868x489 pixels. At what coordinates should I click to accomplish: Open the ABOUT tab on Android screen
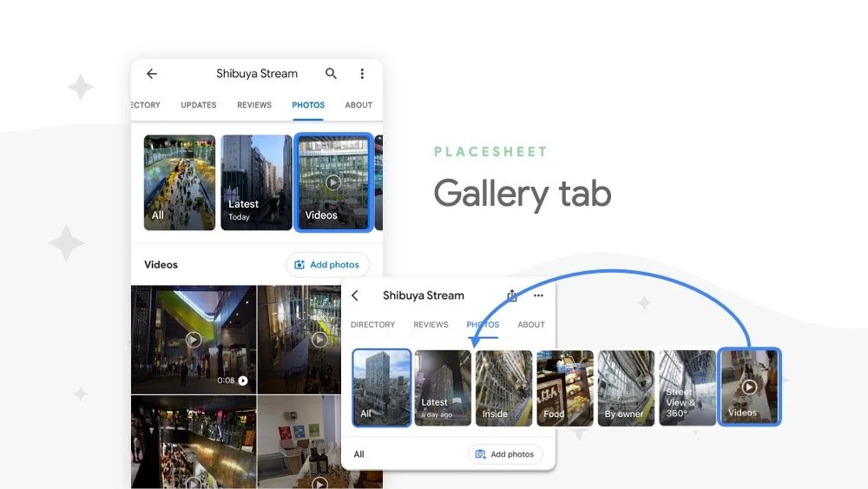358,105
